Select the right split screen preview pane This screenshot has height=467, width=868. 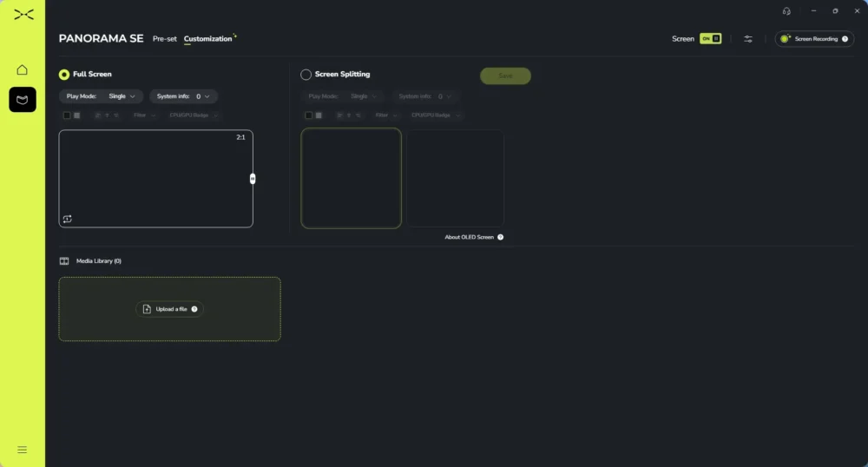455,178
